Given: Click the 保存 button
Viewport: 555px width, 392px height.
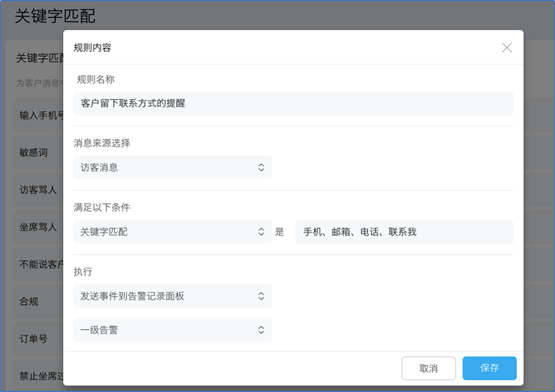Looking at the screenshot, I should (489, 368).
